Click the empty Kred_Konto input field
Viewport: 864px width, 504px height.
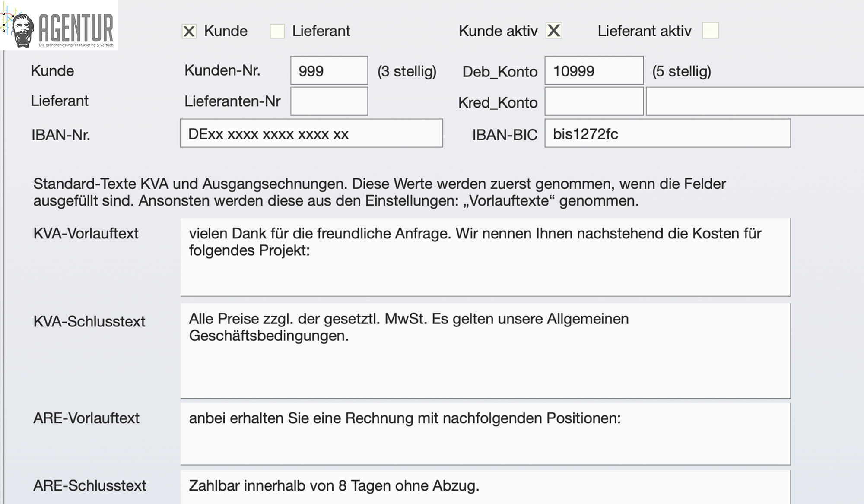[x=594, y=101]
